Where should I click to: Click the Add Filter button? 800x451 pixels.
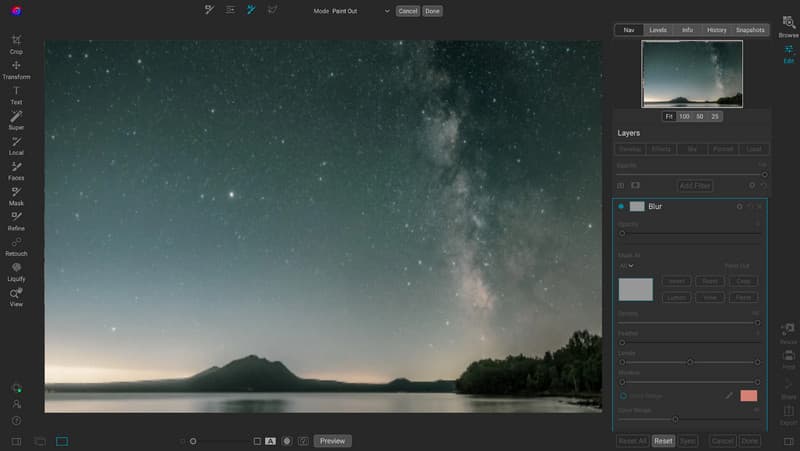coord(695,186)
